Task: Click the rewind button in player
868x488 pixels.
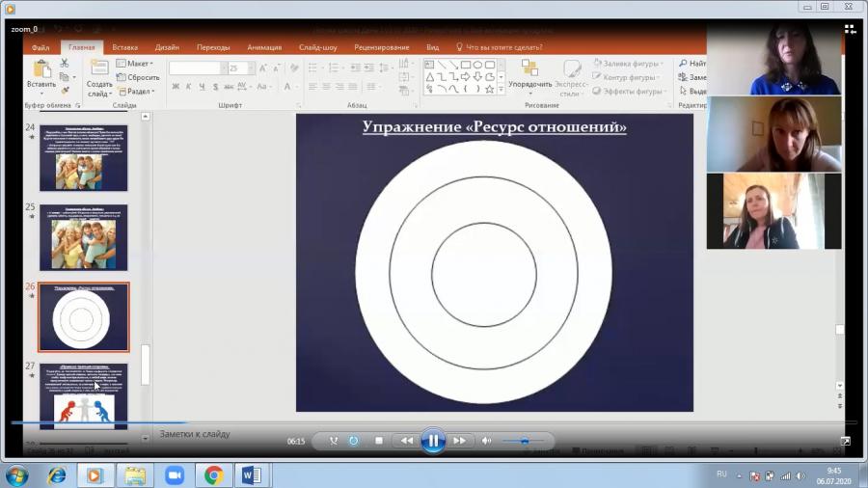Action: tap(406, 441)
